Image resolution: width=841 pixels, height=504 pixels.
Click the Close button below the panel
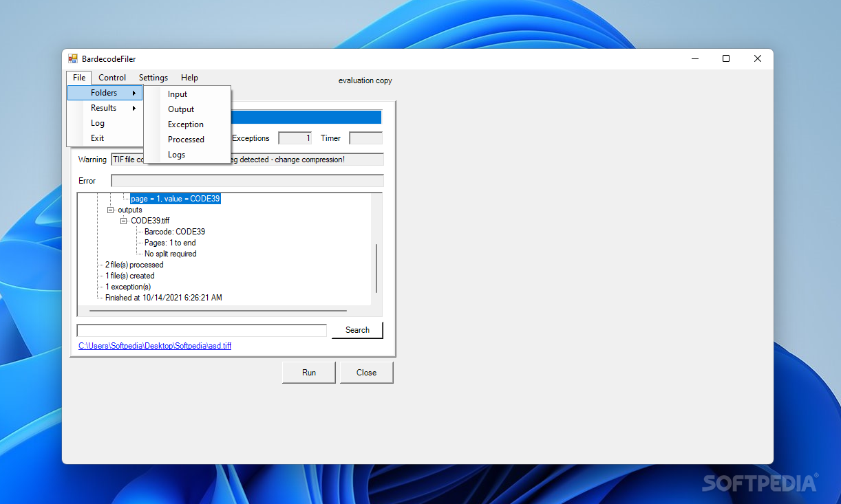366,373
